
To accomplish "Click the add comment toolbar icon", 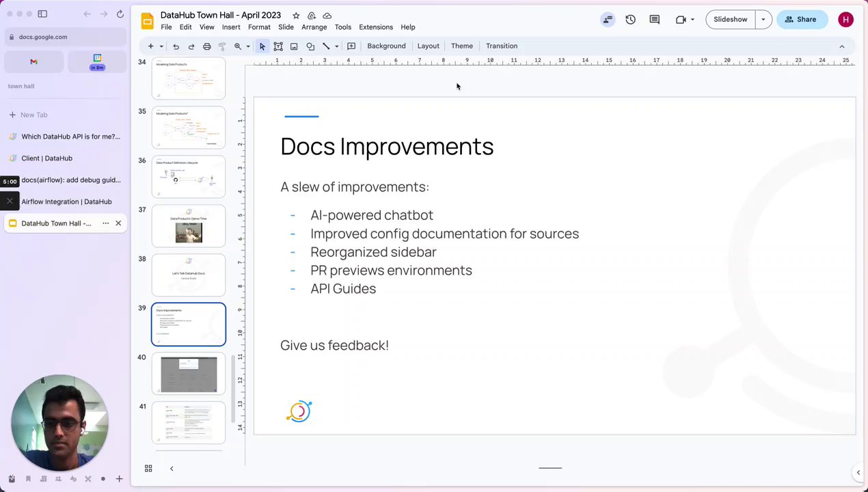I will tap(351, 46).
